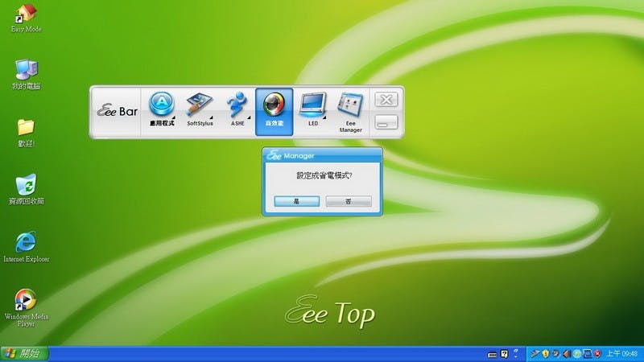
Task: Open Eee Manager from the Eee Bar
Action: tap(350, 113)
